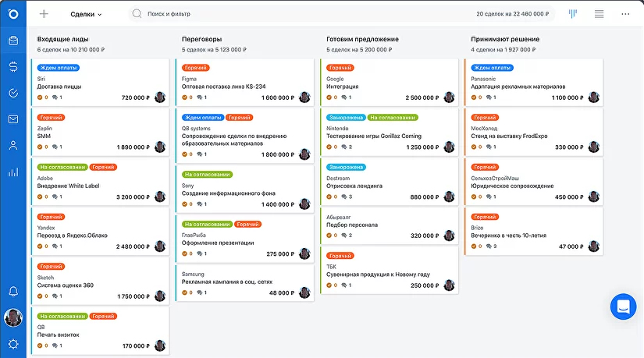Viewport: 644px width, 358px height.
Task: Click the 3 200 000 ₽ amount on Adobe card
Action: click(133, 197)
